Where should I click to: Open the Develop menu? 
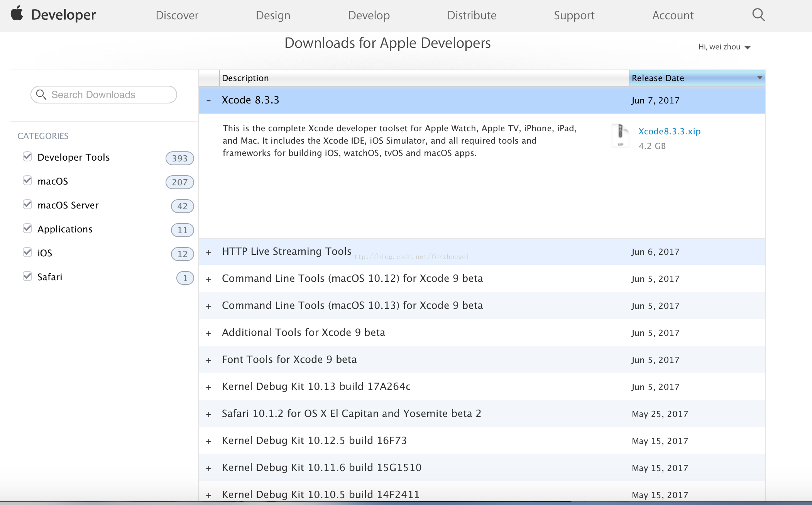(369, 15)
